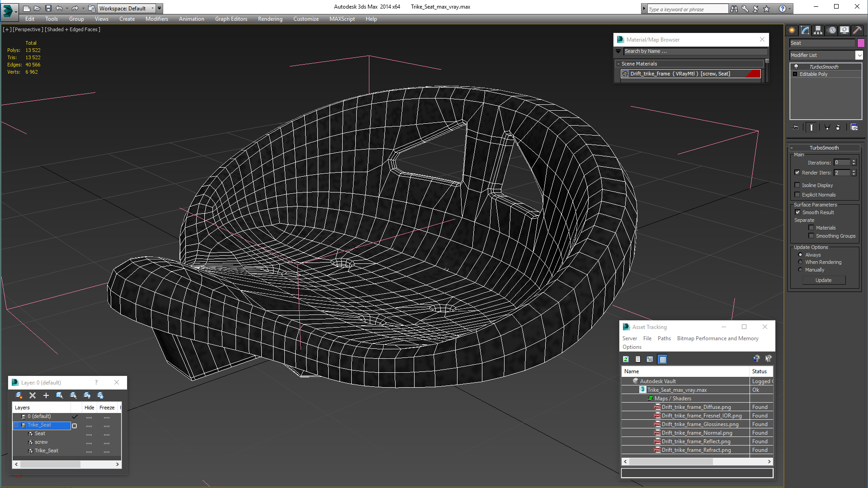Click tree view icon in Asset Tracking toolbar
The width and height of the screenshot is (868, 488).
coord(650,359)
